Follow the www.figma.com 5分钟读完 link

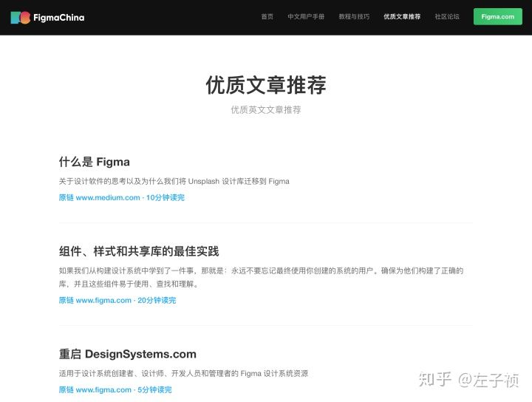pos(115,389)
